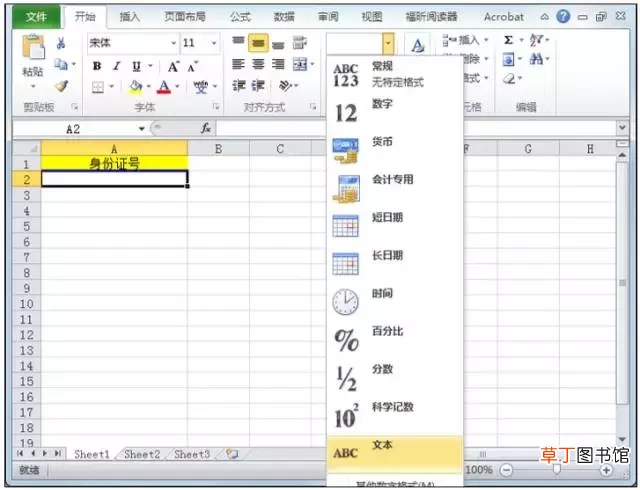Screen dimensions: 640x490
Task: Choose 科学记数 scientific format
Action: pos(395,416)
